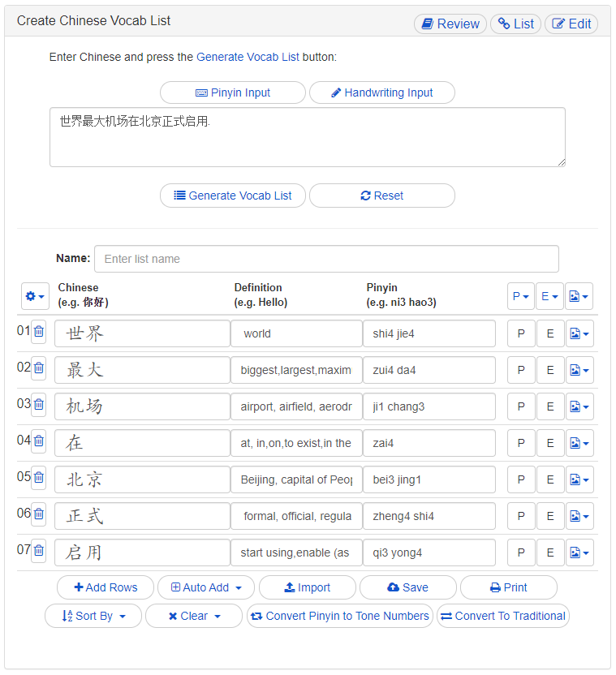
Task: Click the list Name input field
Action: pyautogui.click(x=326, y=259)
